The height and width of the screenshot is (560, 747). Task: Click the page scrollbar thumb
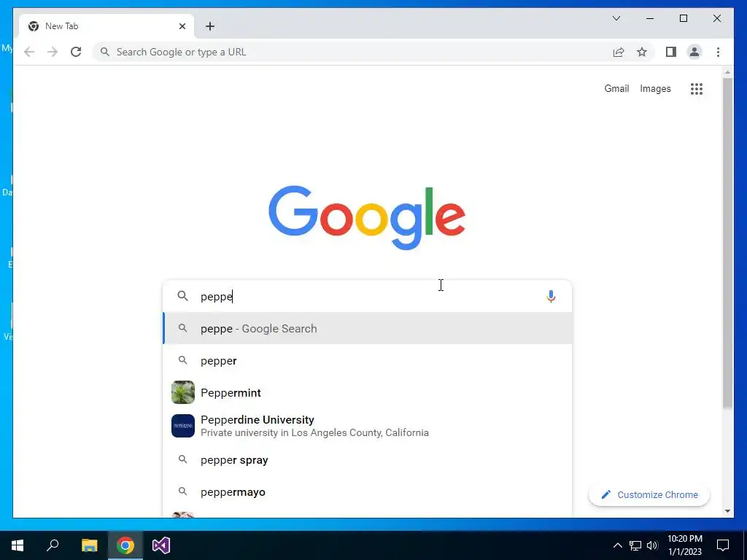click(727, 243)
